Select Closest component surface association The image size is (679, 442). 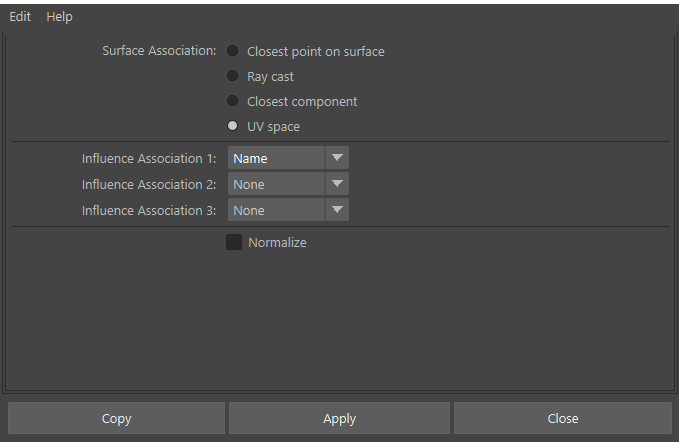pos(233,101)
